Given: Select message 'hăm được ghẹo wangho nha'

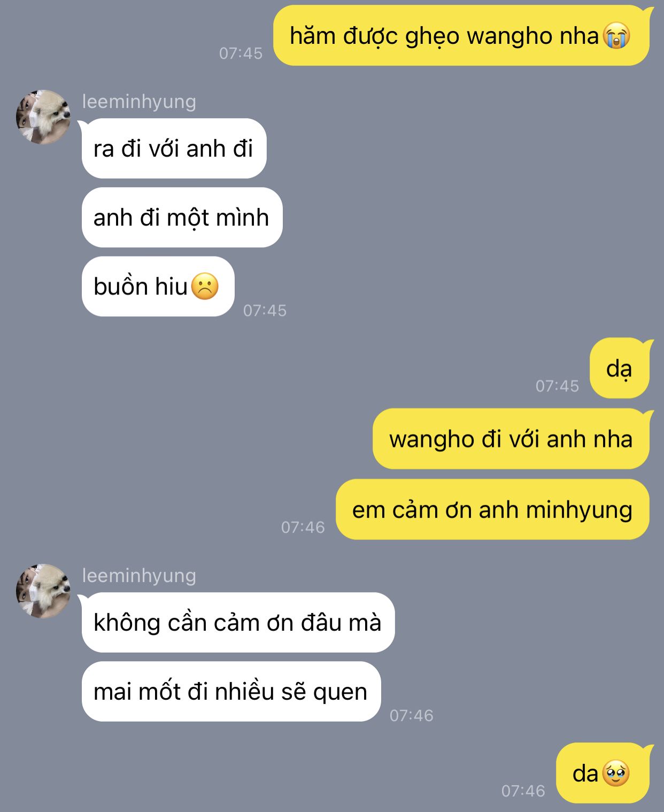Looking at the screenshot, I should coord(461,36).
